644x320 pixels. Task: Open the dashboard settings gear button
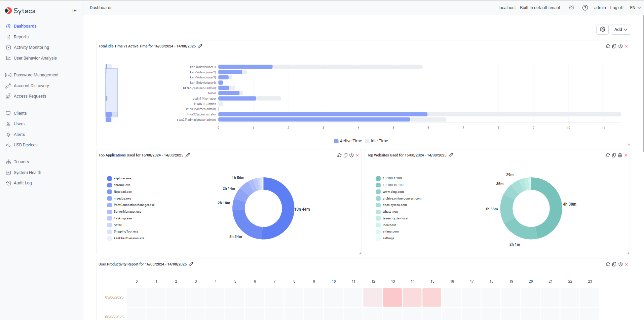[x=602, y=30]
